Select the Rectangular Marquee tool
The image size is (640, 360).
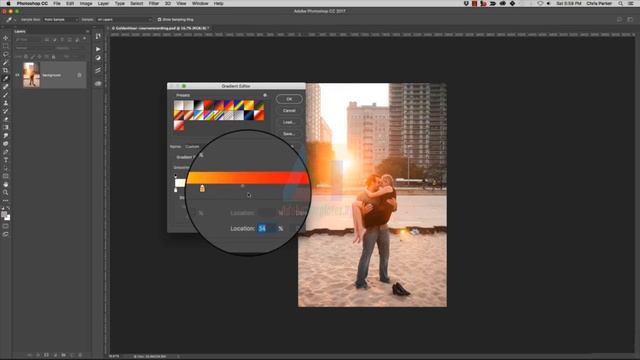(5, 46)
